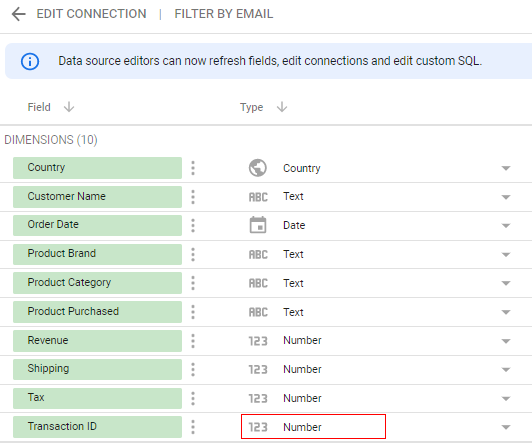Open three-dot menu for Revenue
This screenshot has height=448, width=532.
coord(193,341)
